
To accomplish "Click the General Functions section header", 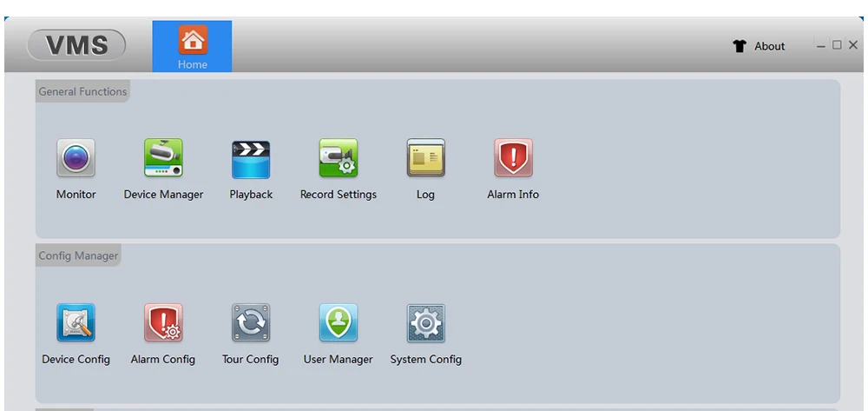I will click(x=82, y=91).
